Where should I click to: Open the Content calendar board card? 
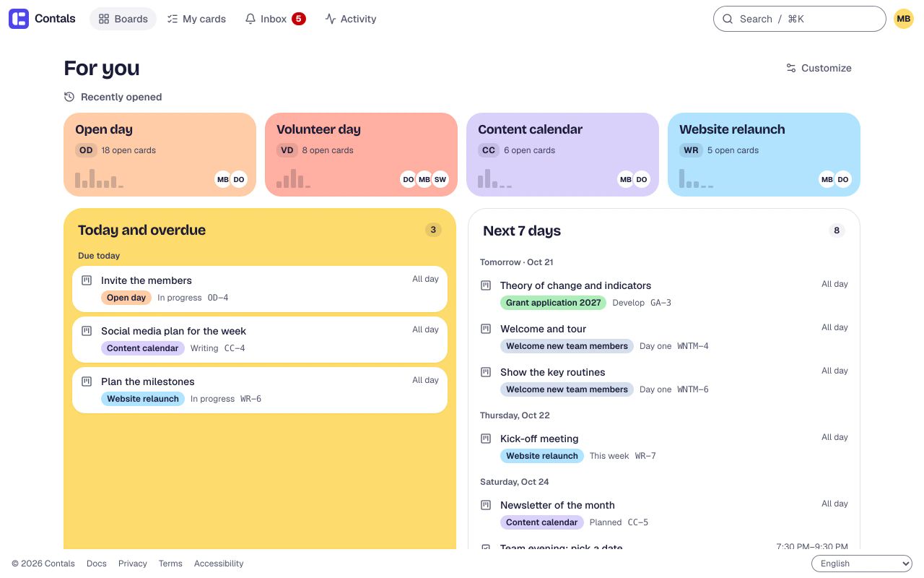point(562,155)
